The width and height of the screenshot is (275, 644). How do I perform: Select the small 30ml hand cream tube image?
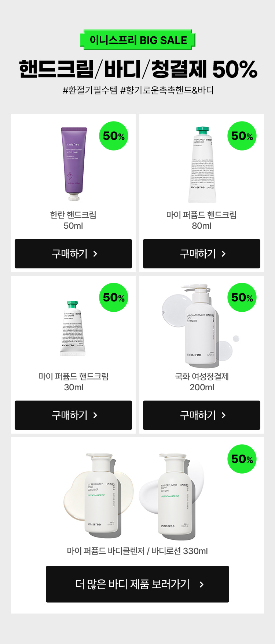[x=73, y=328]
